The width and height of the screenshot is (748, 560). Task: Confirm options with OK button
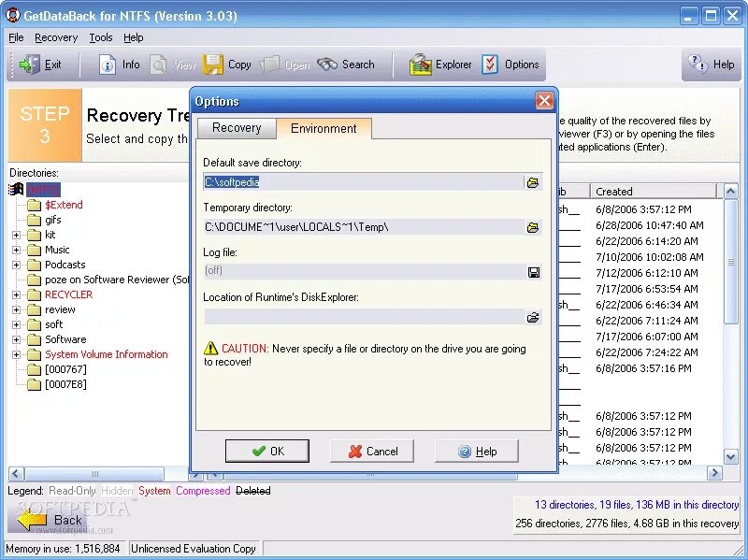[x=267, y=452]
